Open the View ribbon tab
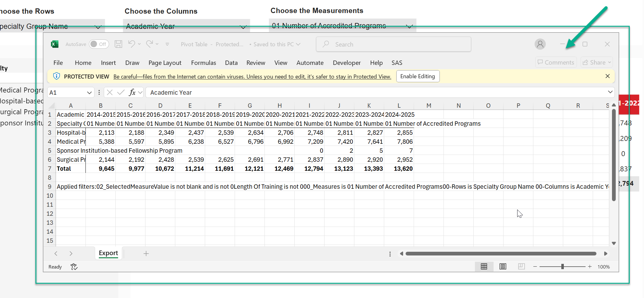The width and height of the screenshot is (644, 298). pyautogui.click(x=281, y=63)
